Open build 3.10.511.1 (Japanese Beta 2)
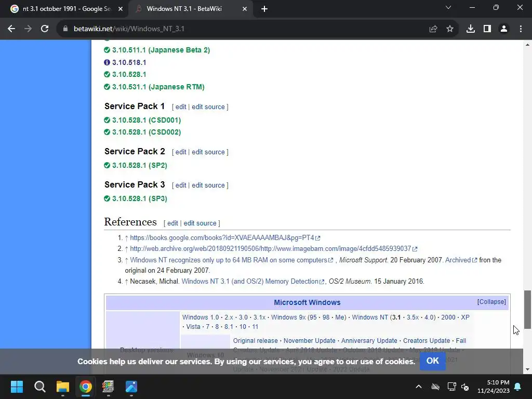This screenshot has height=399, width=532. point(161,50)
